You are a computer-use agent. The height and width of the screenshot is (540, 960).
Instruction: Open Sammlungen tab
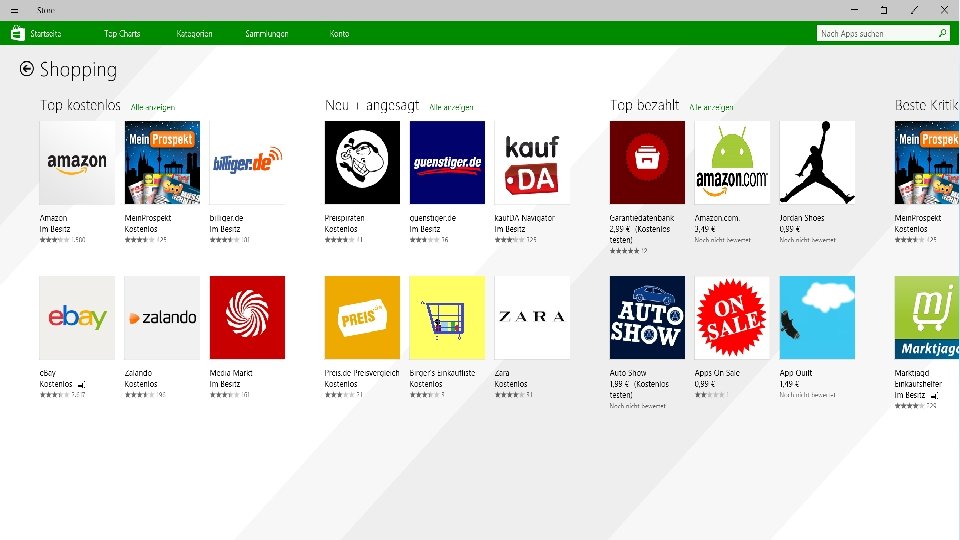(x=267, y=34)
